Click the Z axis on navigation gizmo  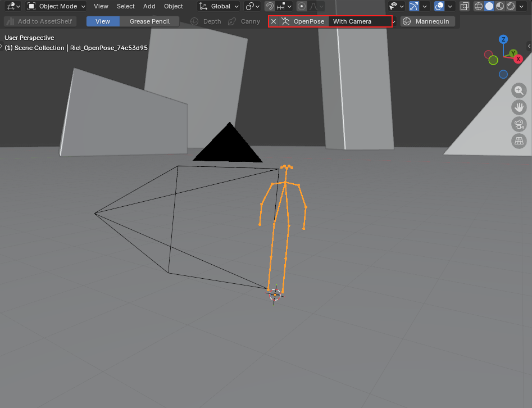coord(503,39)
